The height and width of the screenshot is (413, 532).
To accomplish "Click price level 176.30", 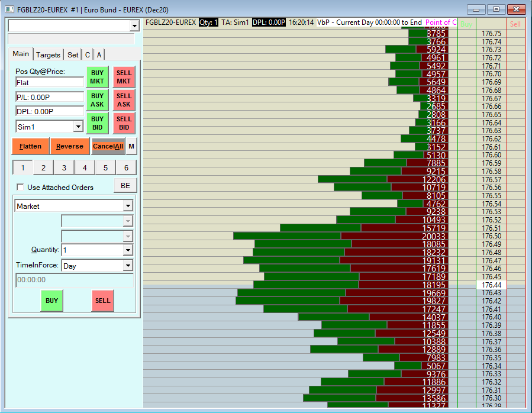I will tap(491, 398).
